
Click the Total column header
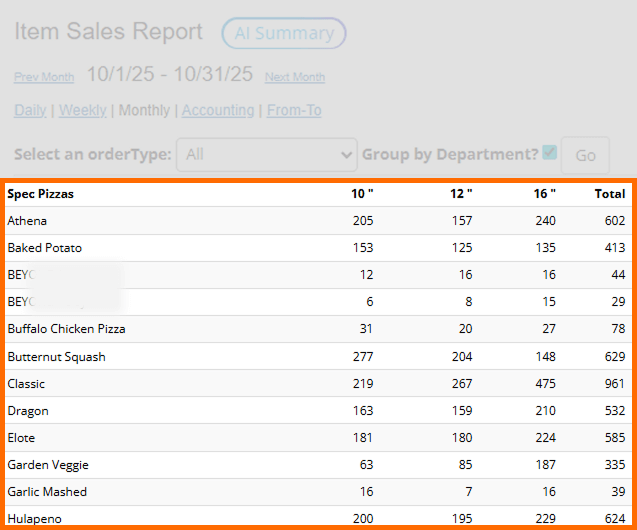[609, 194]
